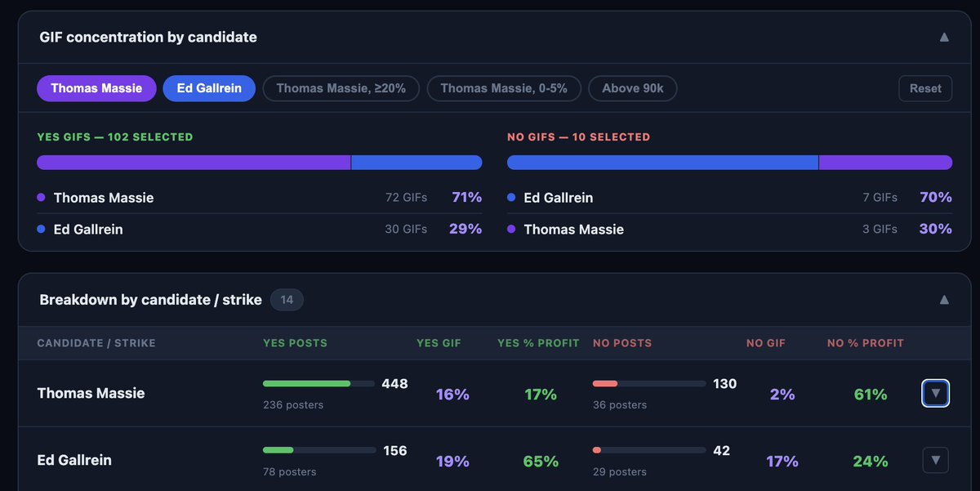Enable the Thomas Massie, ≥20% filter
980x491 pixels.
coord(341,88)
